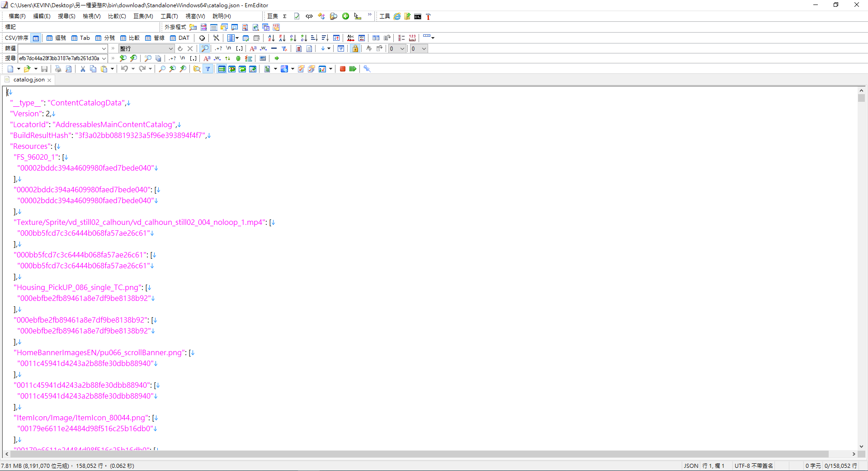
Task: Click the Cut scissors icon
Action: click(x=83, y=69)
